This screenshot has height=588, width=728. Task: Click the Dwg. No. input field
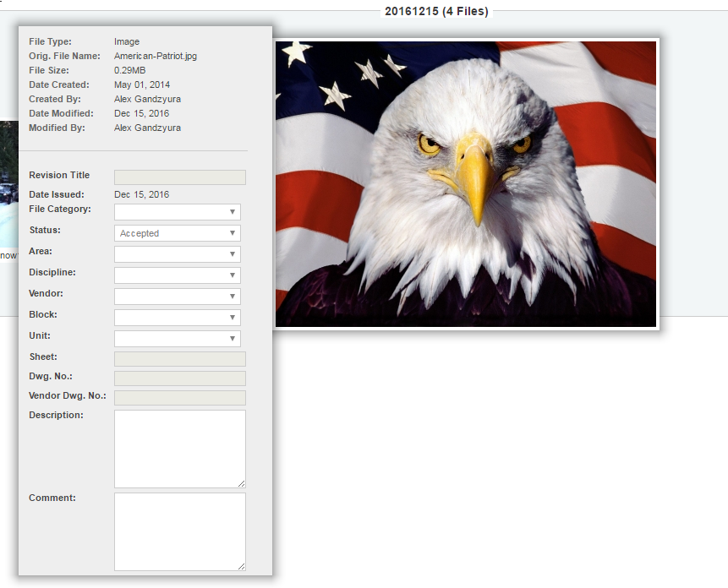[x=180, y=378]
